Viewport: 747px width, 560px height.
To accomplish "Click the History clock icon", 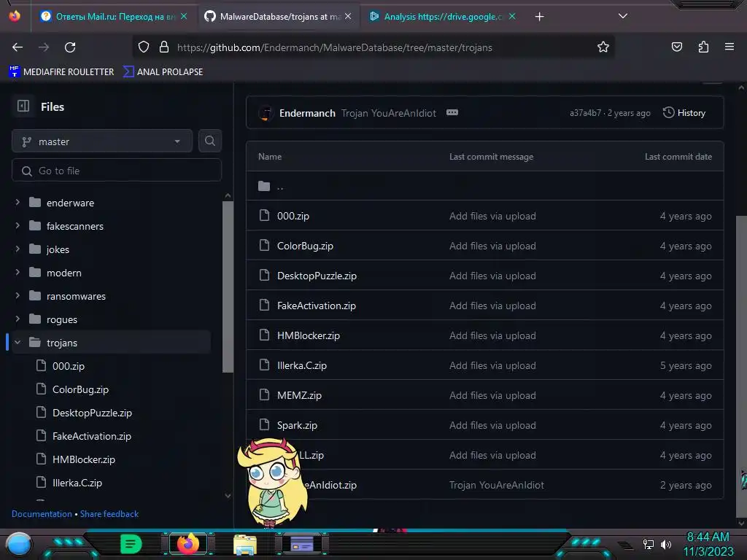I will tap(668, 112).
